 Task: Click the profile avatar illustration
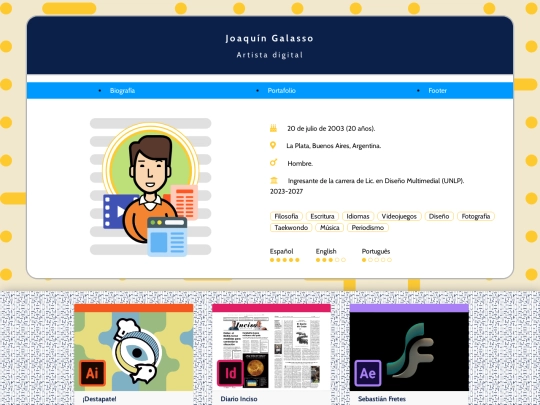pos(150,187)
